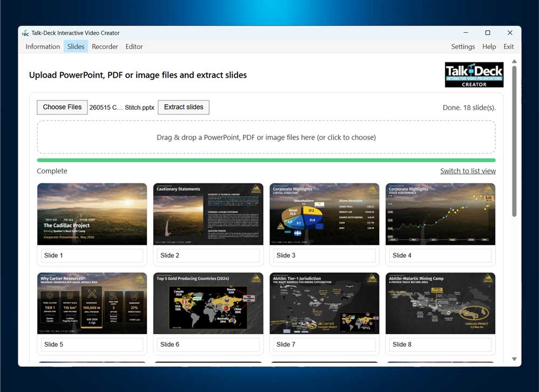
Task: Edit the Slide 6 name field
Action: pos(208,344)
